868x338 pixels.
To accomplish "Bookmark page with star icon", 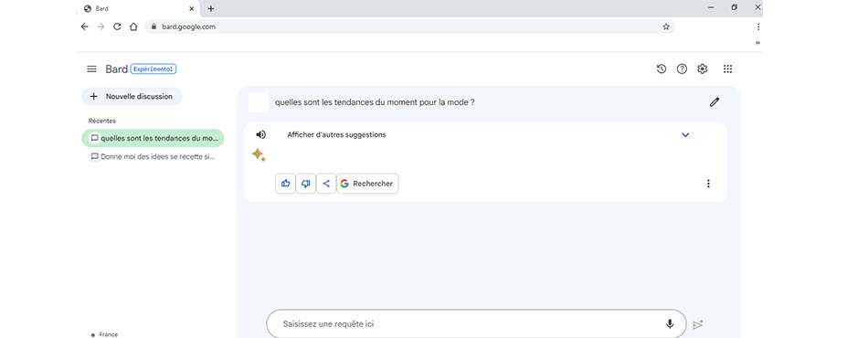I will tap(666, 26).
